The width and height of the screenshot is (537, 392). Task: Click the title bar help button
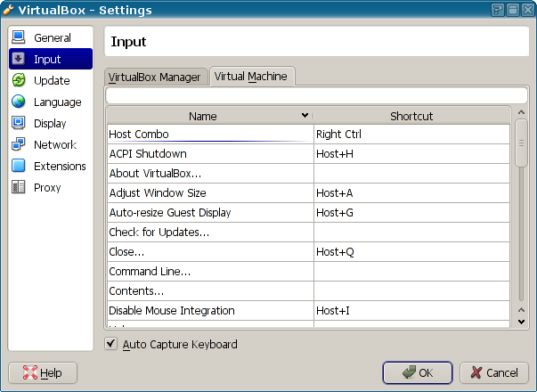coord(497,11)
